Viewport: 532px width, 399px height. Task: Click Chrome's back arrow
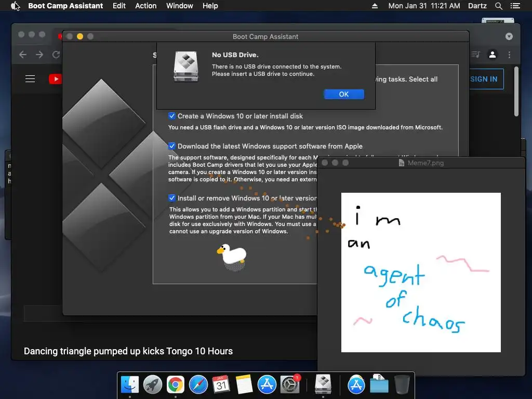pos(23,55)
